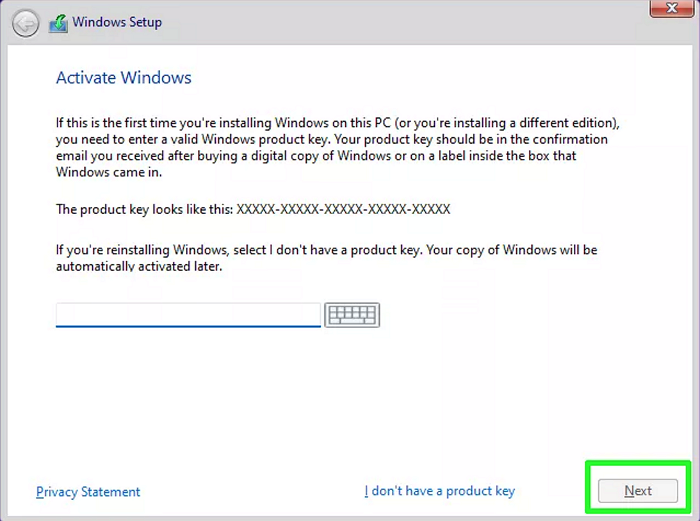700x521 pixels.
Task: Click the XXXXX-XXXXX product key example
Action: pos(343,210)
